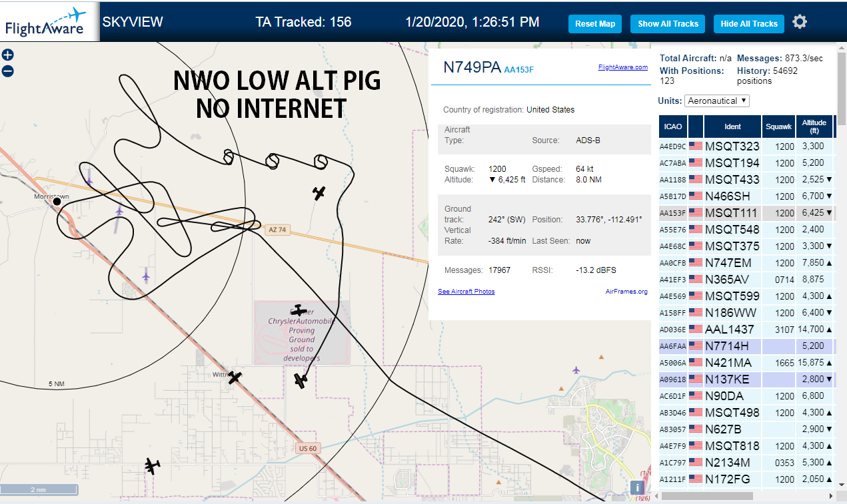Click the N749PA aircraft title
Image resolution: width=847 pixels, height=504 pixels.
tap(471, 67)
